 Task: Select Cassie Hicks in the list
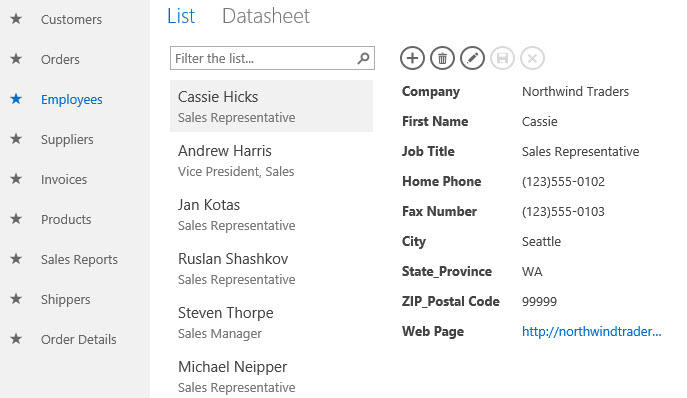pyautogui.click(x=271, y=106)
